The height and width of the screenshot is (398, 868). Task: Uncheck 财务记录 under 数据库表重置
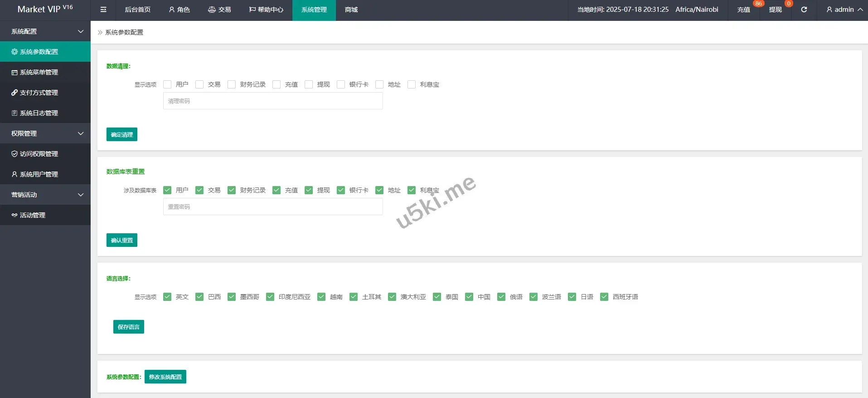(232, 190)
